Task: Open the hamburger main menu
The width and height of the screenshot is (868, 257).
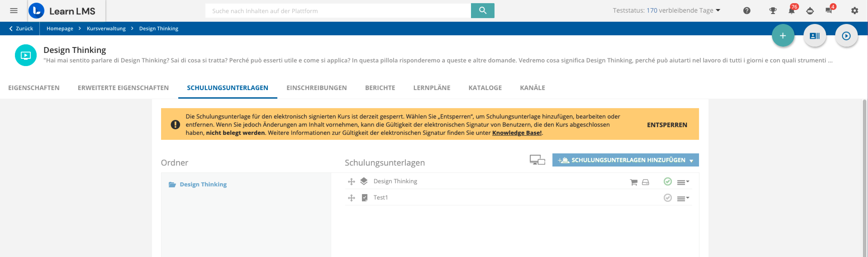Action: click(x=14, y=11)
